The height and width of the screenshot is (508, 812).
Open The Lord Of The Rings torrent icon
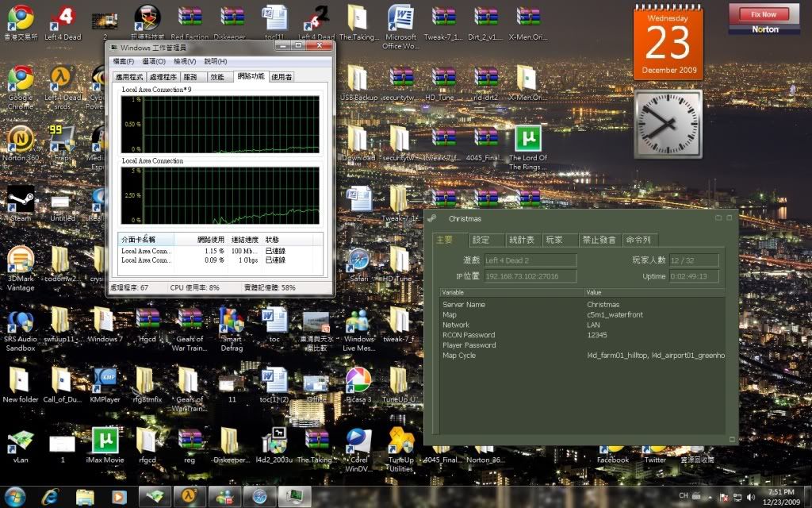(x=527, y=140)
